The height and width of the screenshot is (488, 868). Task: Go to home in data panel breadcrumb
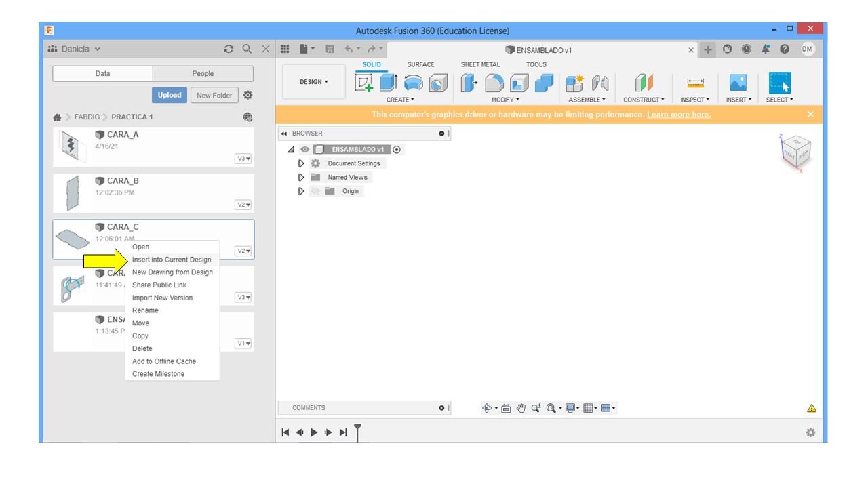57,117
